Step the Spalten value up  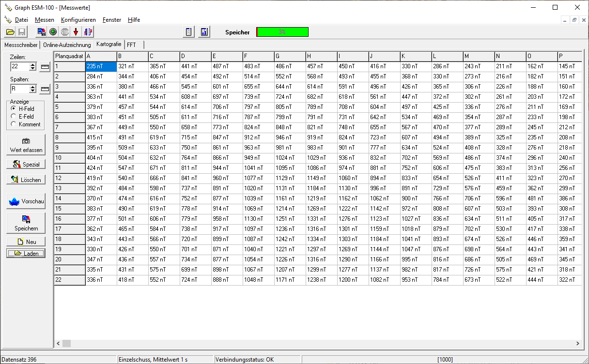33,87
